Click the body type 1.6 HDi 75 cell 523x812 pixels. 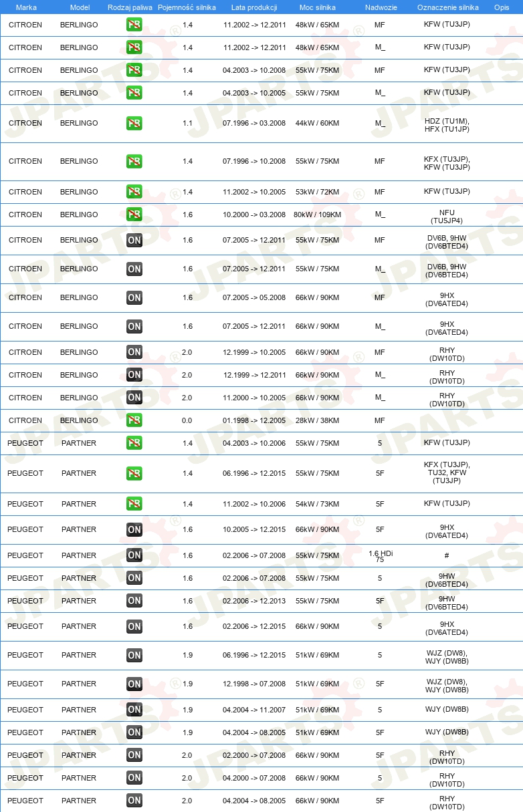point(380,557)
